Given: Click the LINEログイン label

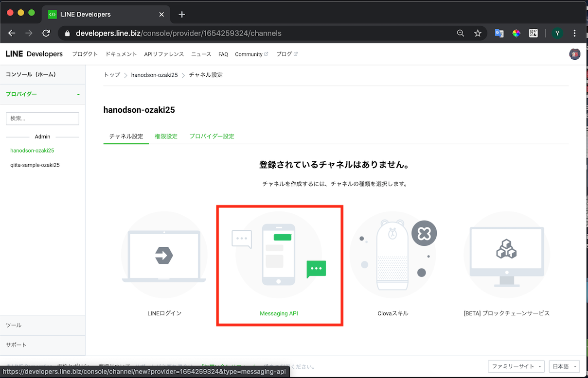Looking at the screenshot, I should pyautogui.click(x=164, y=313).
